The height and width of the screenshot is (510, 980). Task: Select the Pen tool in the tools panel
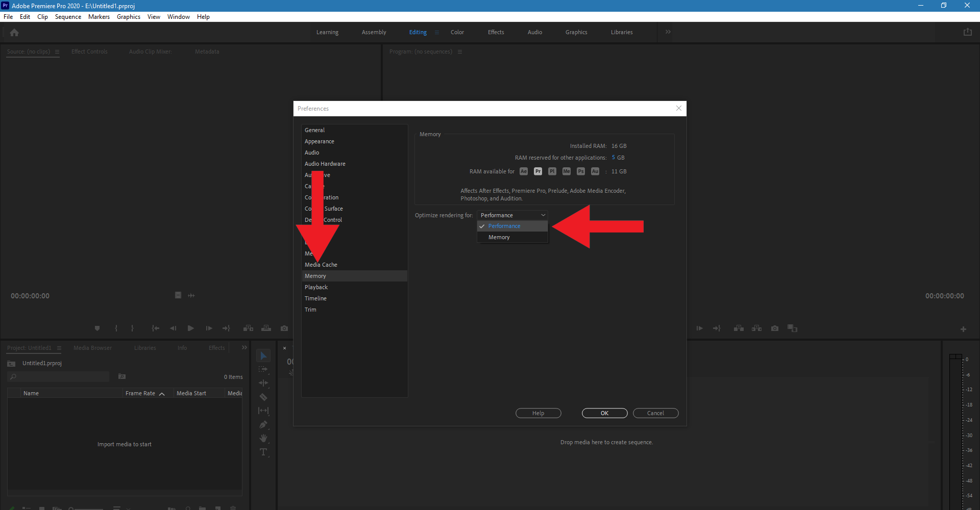point(263,424)
